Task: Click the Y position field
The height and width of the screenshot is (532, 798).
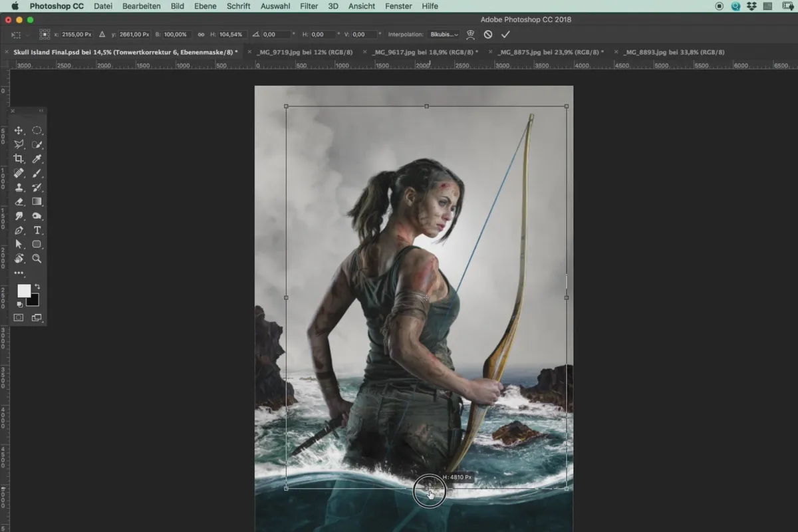Action: [133, 35]
